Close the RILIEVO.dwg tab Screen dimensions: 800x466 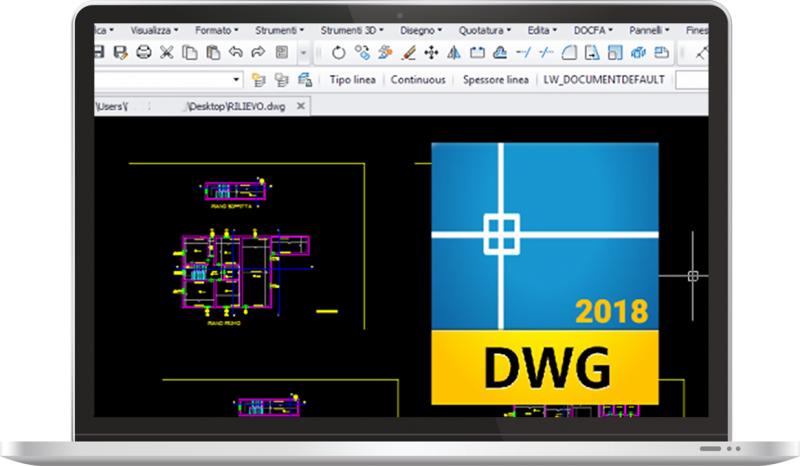point(301,106)
